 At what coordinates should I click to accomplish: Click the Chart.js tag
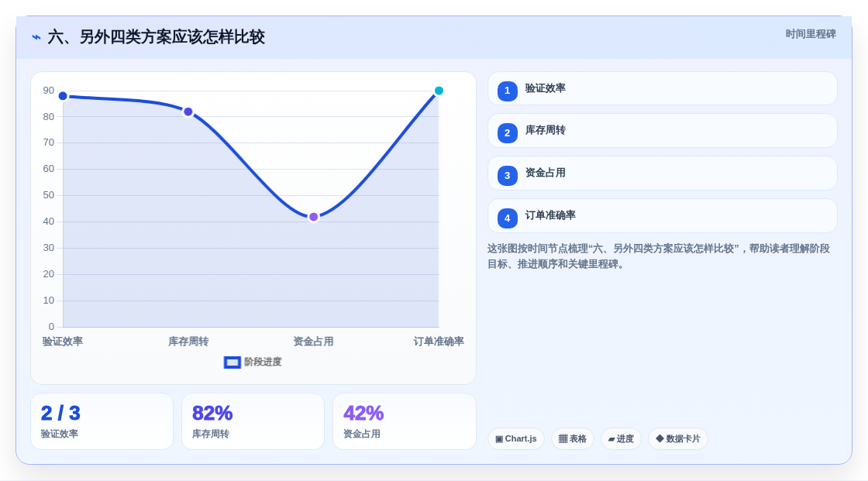(x=516, y=439)
